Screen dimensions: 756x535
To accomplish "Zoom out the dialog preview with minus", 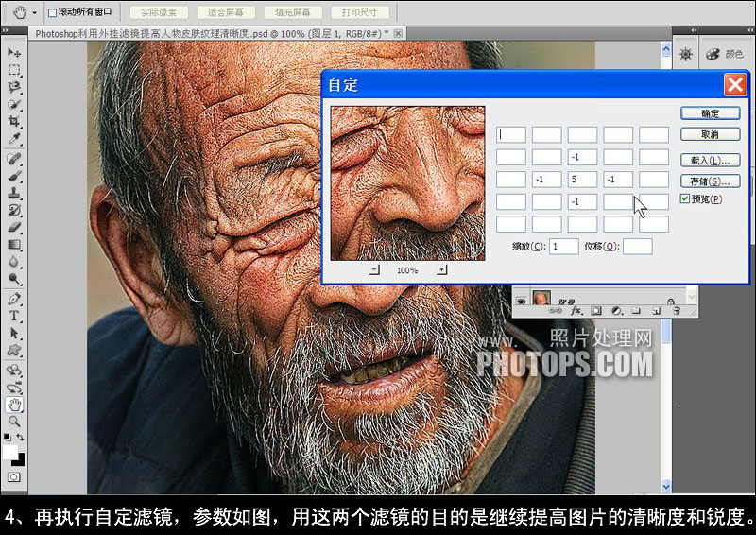I will coord(374,270).
